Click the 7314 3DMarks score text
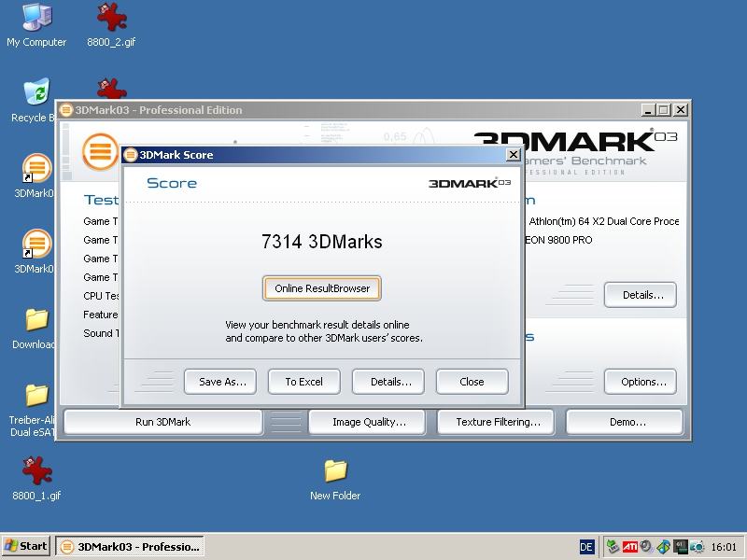 click(322, 242)
